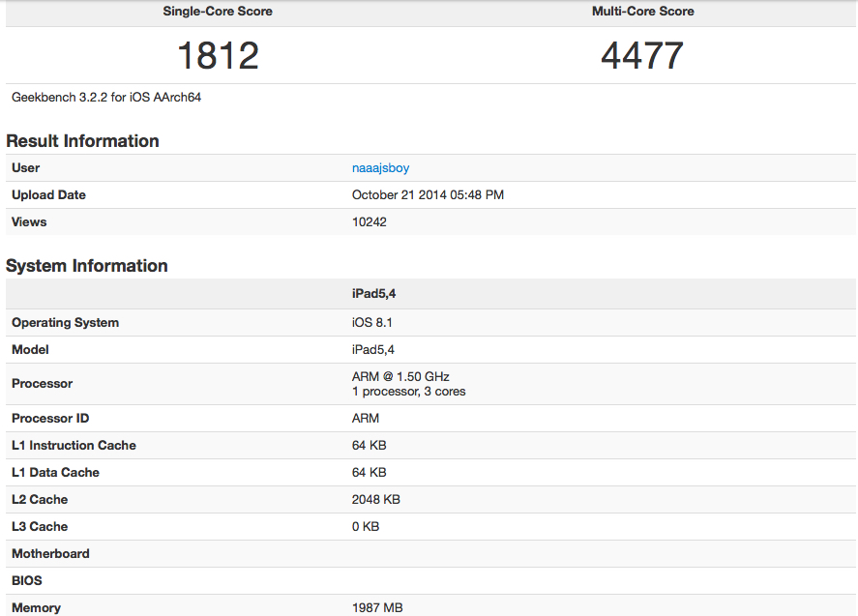Click the System Information heading
The image size is (858, 616).
point(87,266)
